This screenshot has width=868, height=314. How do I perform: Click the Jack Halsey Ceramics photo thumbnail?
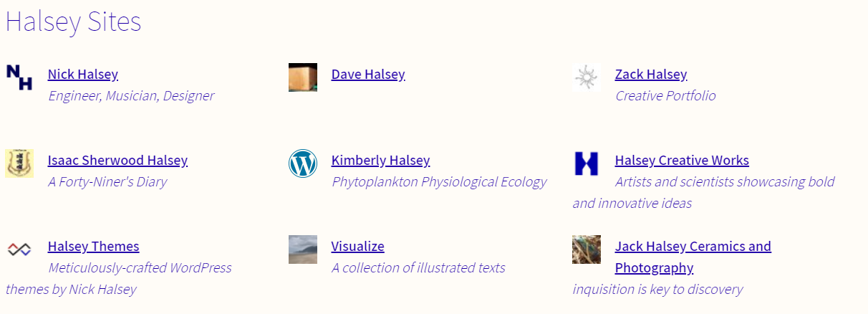coord(587,249)
